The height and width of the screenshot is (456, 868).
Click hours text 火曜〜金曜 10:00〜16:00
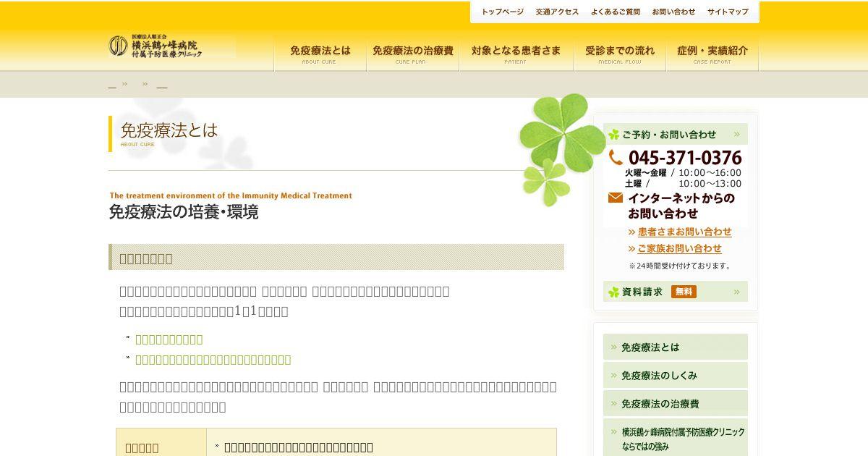coord(684,173)
